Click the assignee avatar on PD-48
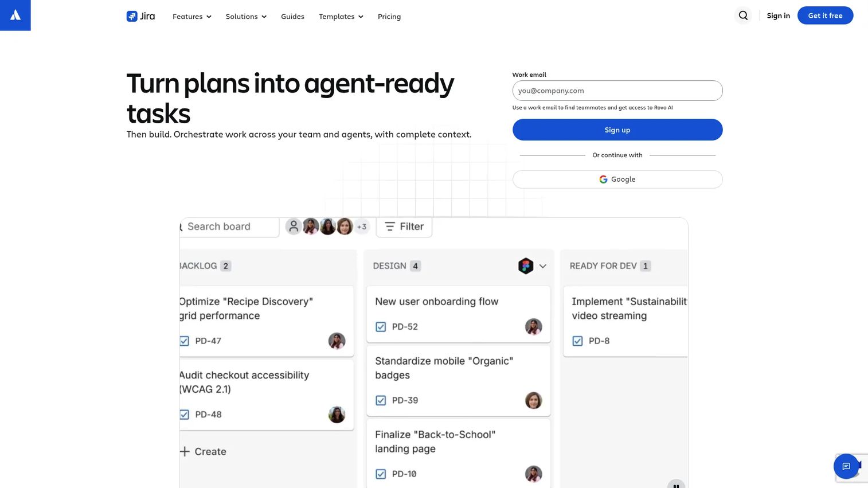The height and width of the screenshot is (488, 868). tap(337, 414)
